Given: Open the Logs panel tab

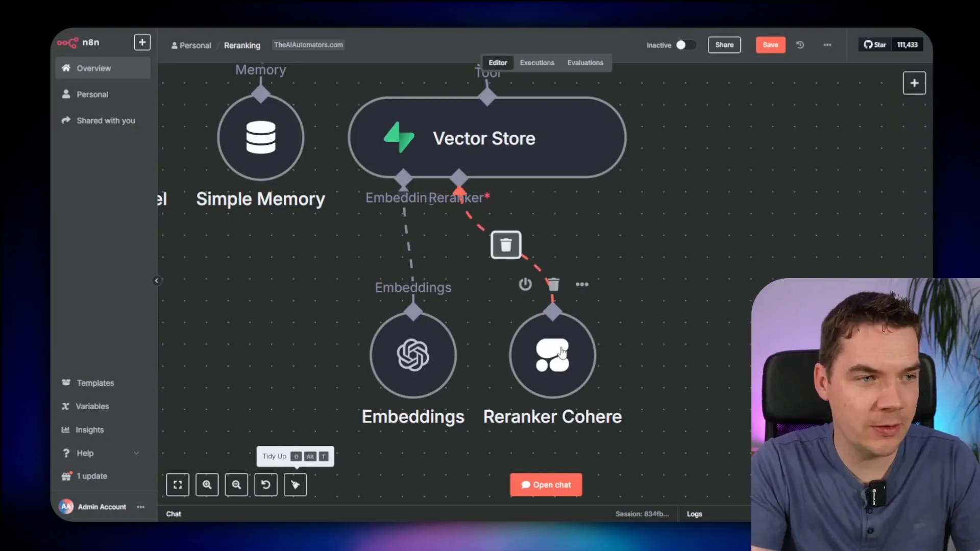Looking at the screenshot, I should click(694, 514).
